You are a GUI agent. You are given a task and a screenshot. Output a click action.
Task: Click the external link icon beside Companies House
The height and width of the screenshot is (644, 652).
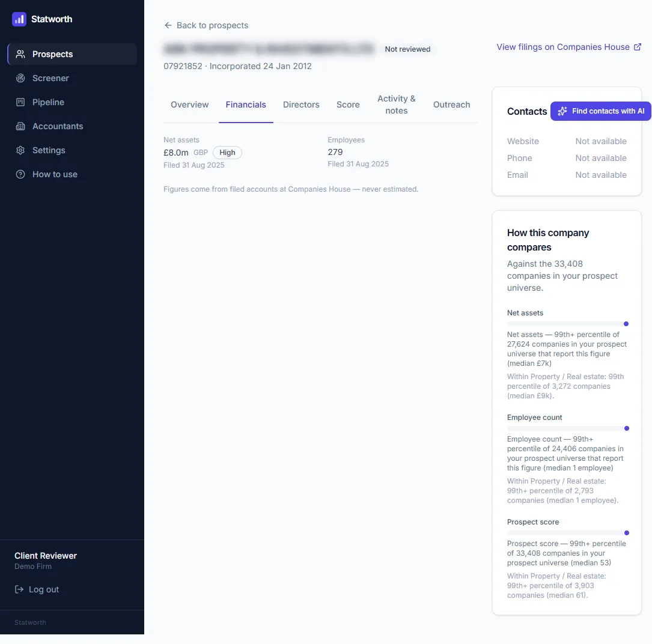coord(637,47)
